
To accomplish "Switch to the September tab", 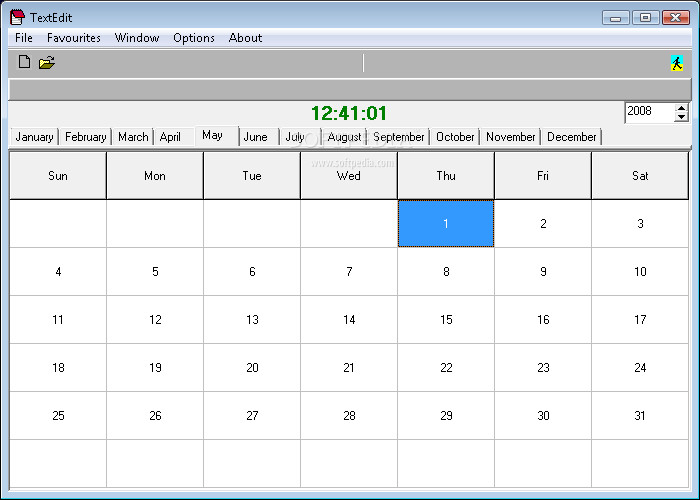I will (399, 137).
